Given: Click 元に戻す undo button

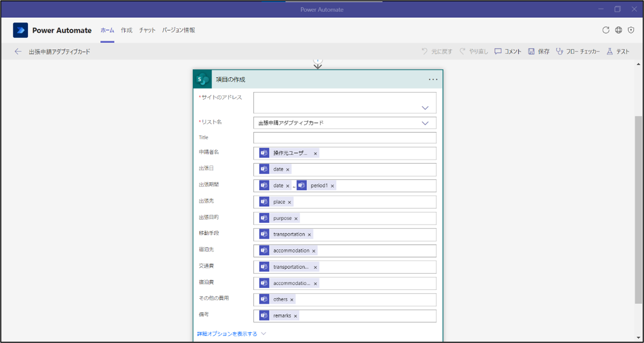Looking at the screenshot, I should coord(437,52).
